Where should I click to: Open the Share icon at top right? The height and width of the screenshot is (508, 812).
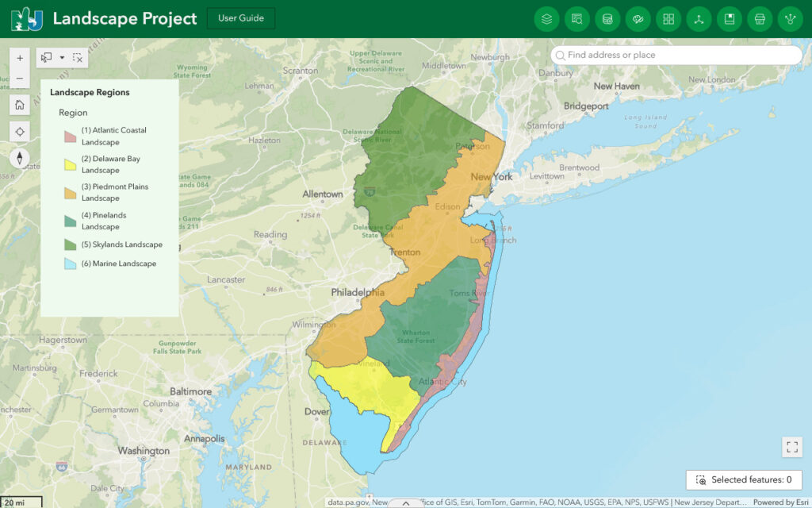pyautogui.click(x=790, y=18)
